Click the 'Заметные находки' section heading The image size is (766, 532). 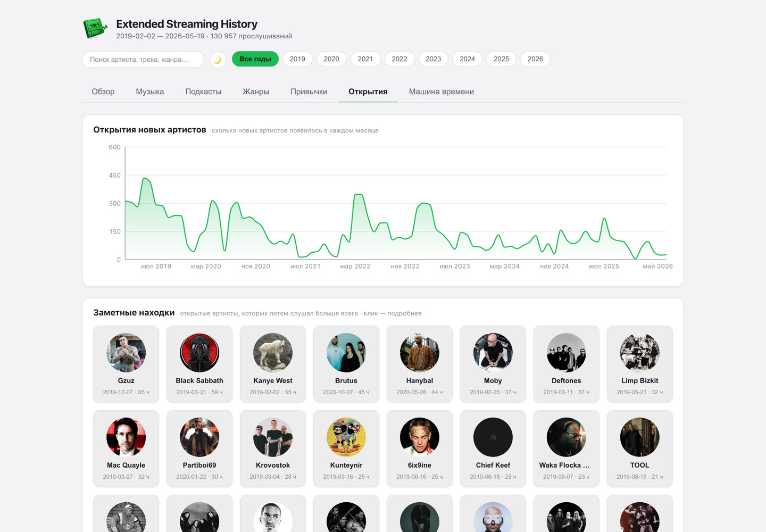134,313
